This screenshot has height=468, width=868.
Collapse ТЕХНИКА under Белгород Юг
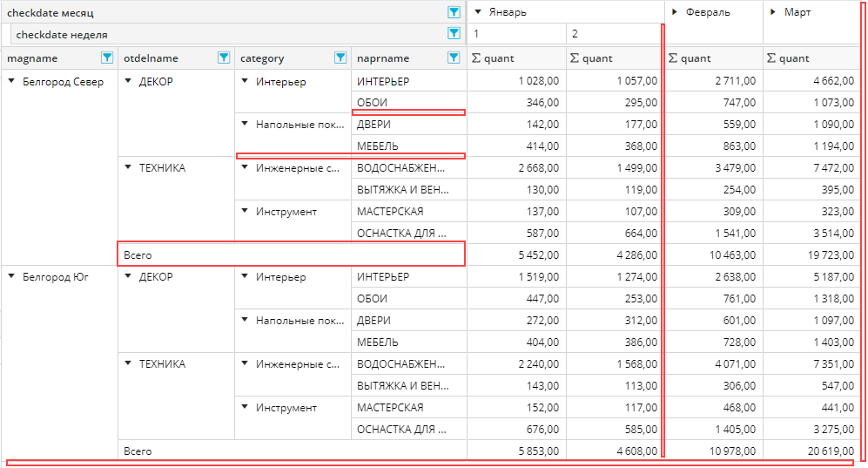tap(128, 364)
